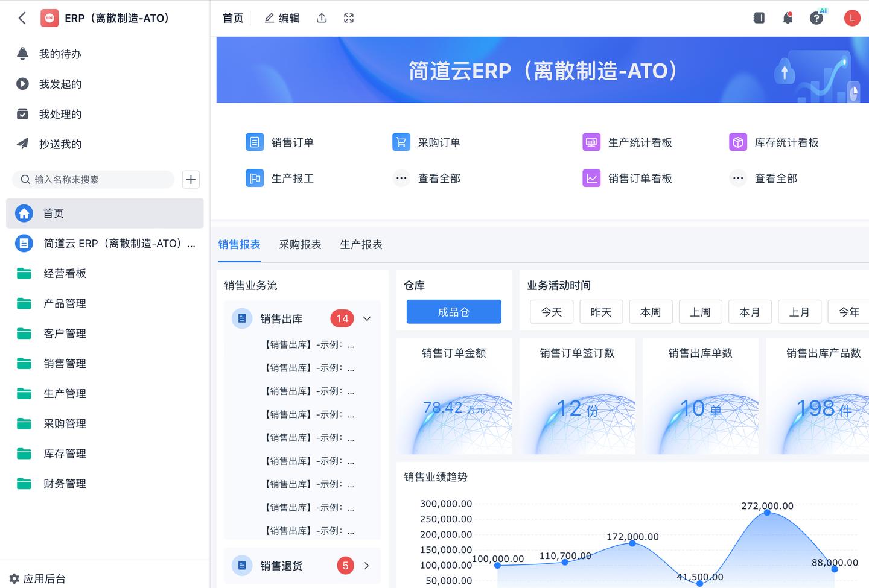This screenshot has width=869, height=588.
Task: Switch to 销售报表 tab
Action: (239, 245)
